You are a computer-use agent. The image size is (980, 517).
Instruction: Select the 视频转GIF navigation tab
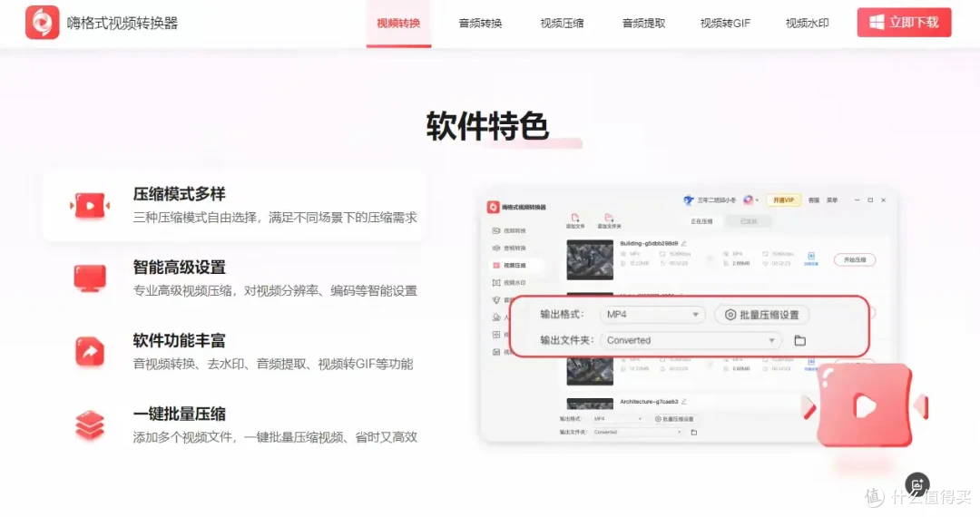(x=725, y=23)
